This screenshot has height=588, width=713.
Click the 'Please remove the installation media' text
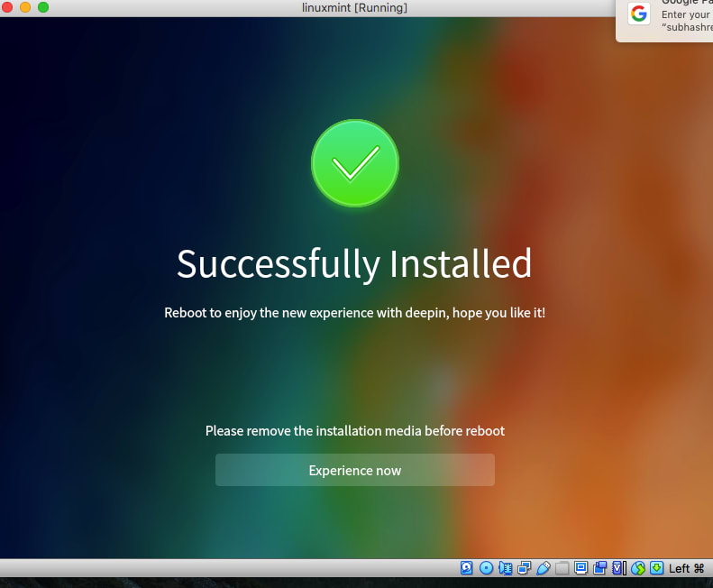[x=354, y=430]
